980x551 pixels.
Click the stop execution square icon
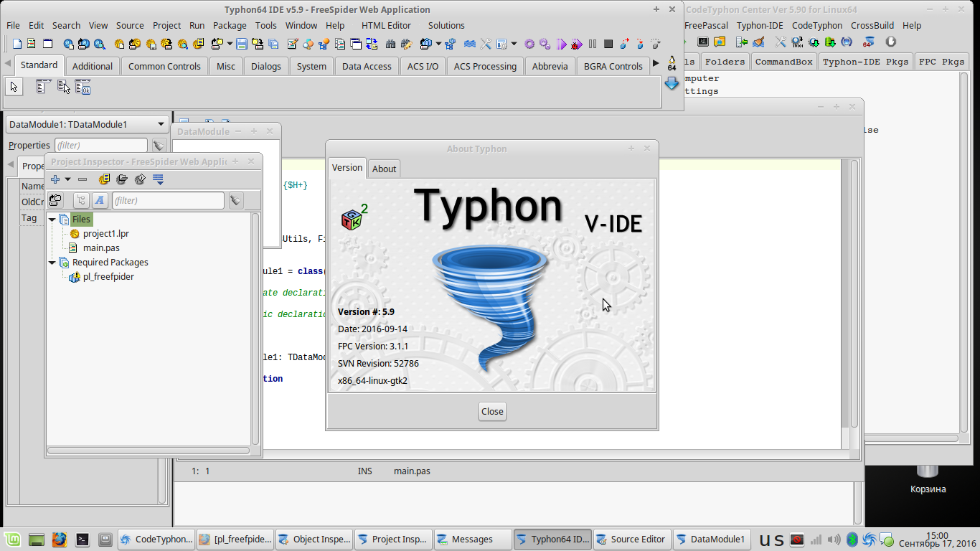(x=608, y=44)
